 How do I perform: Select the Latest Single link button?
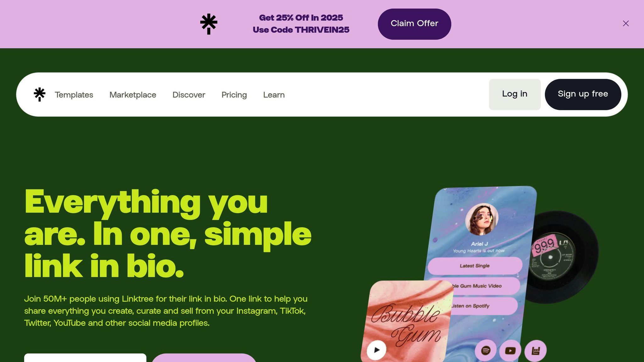pyautogui.click(x=475, y=266)
